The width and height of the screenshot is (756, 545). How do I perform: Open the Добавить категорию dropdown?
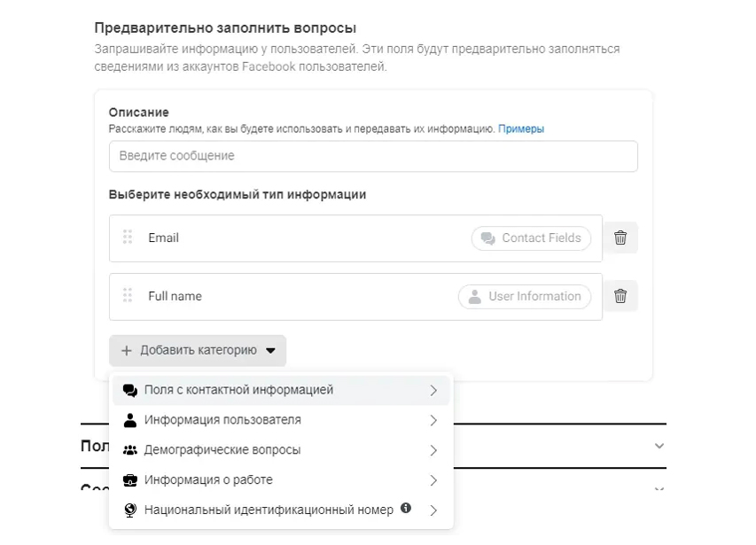tap(198, 350)
